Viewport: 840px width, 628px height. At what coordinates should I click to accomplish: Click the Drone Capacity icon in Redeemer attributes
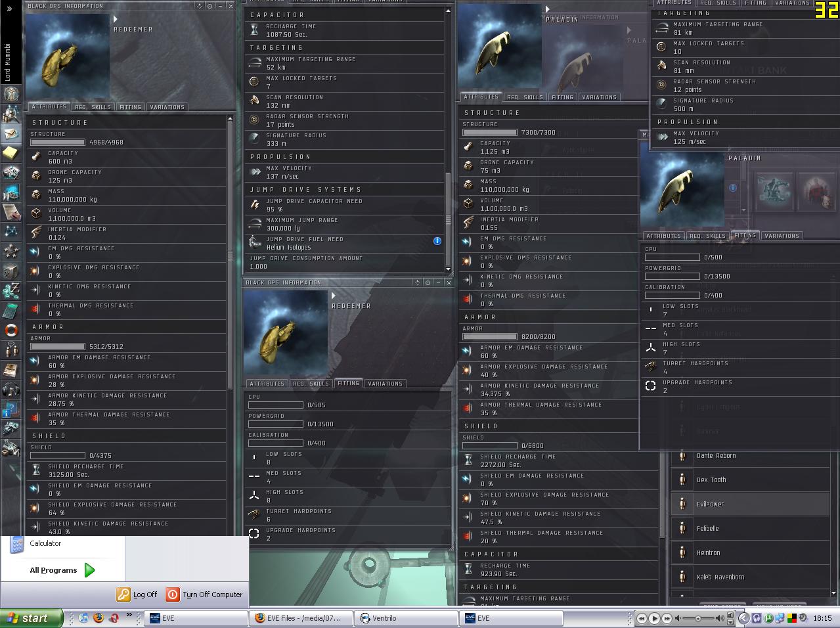[36, 175]
